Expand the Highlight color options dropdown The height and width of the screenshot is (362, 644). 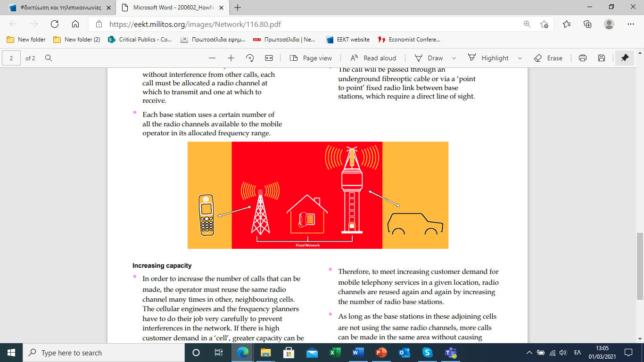point(520,58)
